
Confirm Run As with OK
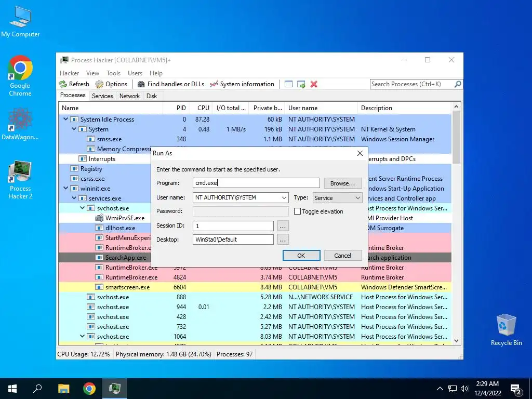301,256
